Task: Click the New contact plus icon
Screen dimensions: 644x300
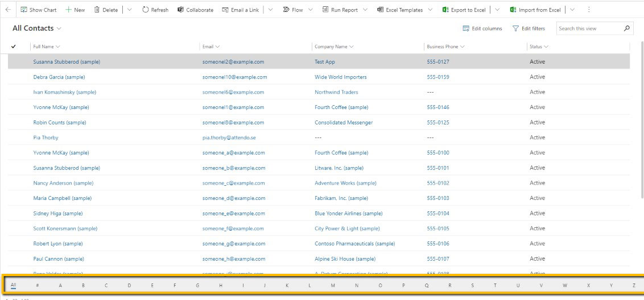Action: 68,10
